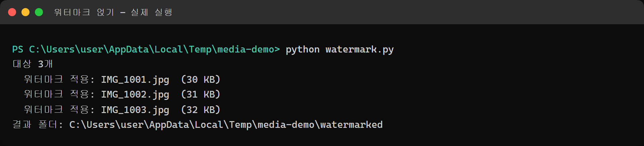The width and height of the screenshot is (644, 146).
Task: Click the IMG_1003.jpg file name
Action: click(135, 110)
